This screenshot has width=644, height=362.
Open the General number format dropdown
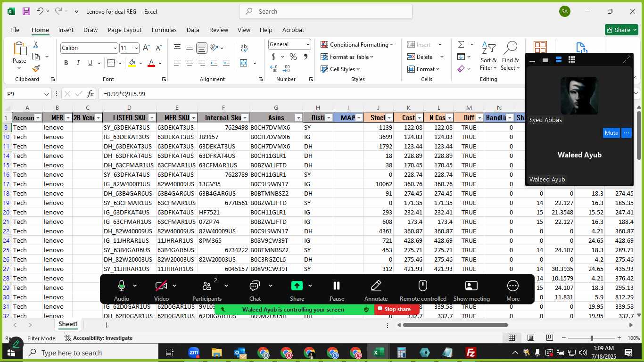(x=308, y=44)
